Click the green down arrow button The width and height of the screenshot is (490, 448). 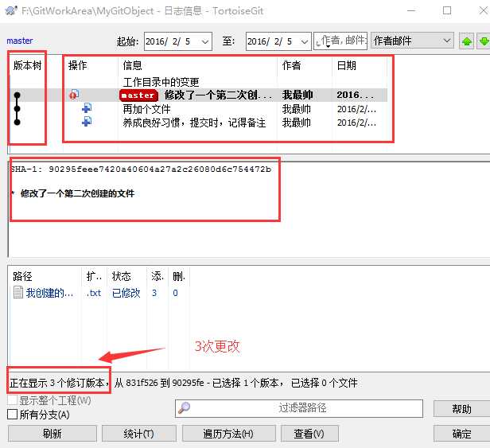coord(484,41)
